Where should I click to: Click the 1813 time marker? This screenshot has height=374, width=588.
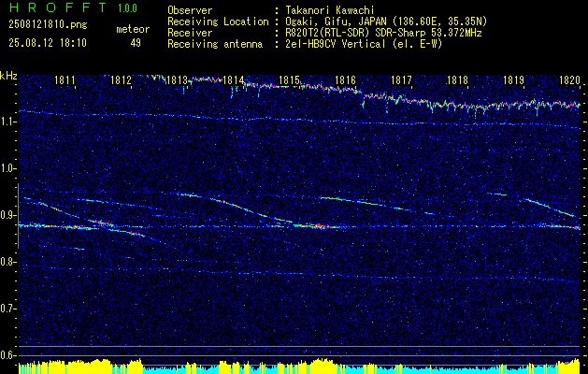click(177, 79)
